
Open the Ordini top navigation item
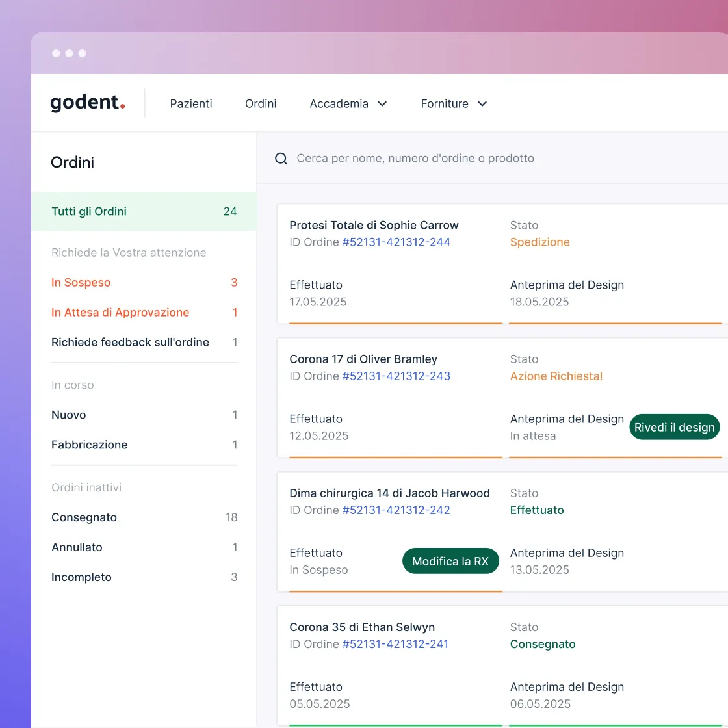click(261, 103)
